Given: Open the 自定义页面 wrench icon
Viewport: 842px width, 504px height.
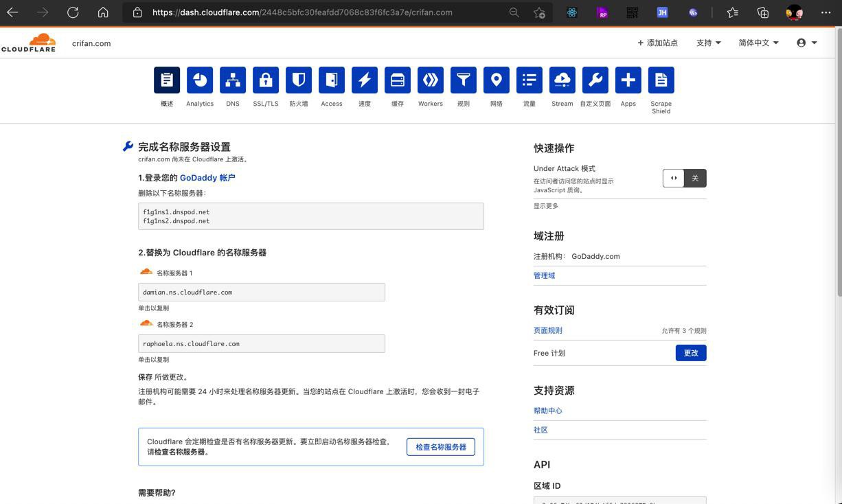Looking at the screenshot, I should 595,80.
